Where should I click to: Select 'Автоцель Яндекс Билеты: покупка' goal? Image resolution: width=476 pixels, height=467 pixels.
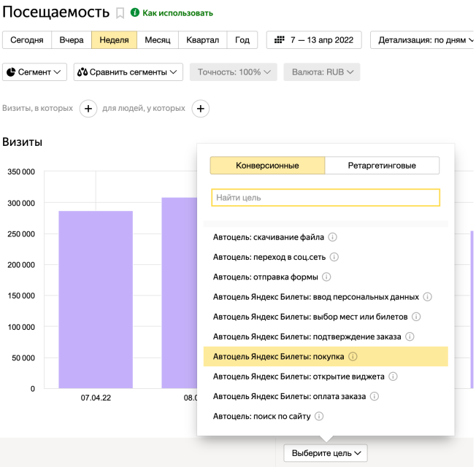click(278, 357)
